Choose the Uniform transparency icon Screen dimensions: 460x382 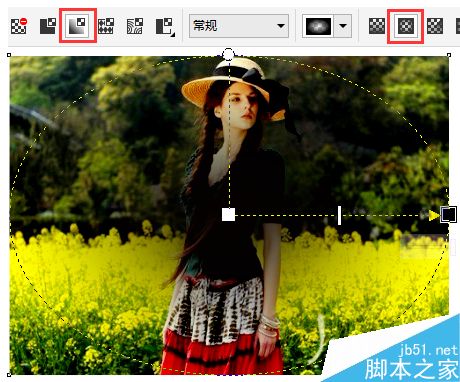click(48, 26)
